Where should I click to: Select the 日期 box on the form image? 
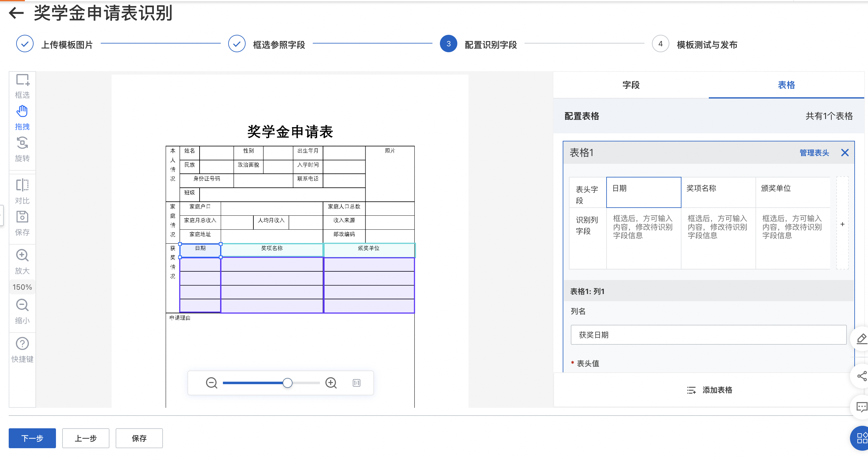(x=200, y=251)
